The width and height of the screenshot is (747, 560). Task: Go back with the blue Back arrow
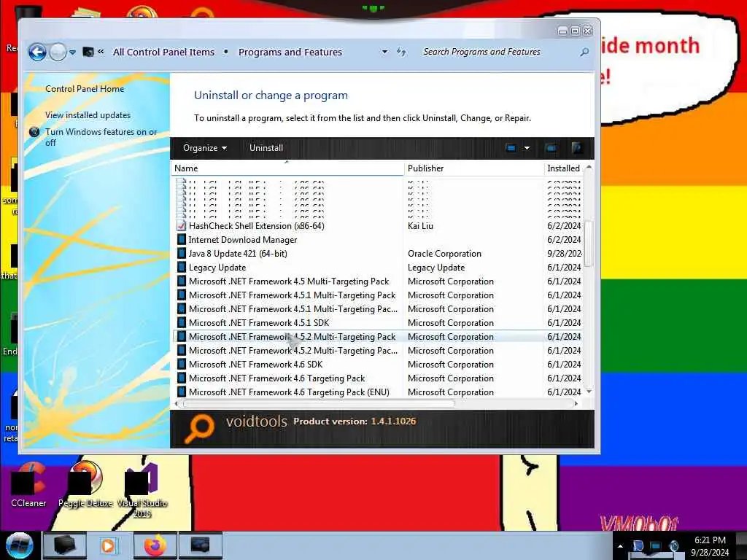click(x=37, y=52)
